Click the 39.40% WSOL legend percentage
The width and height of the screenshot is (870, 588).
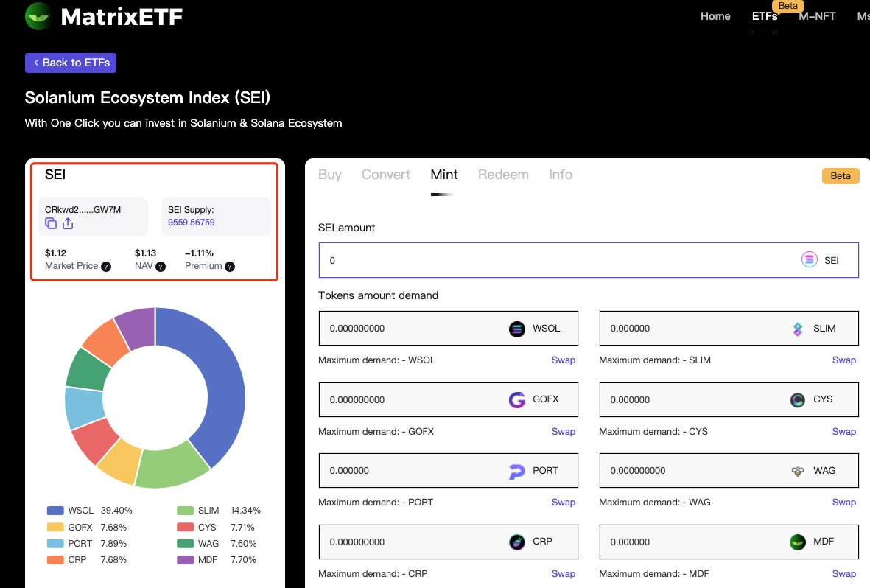(116, 511)
